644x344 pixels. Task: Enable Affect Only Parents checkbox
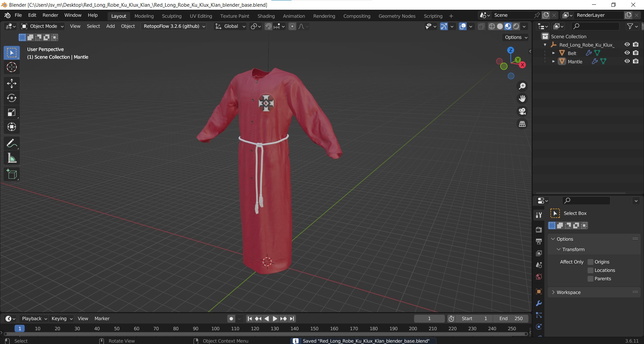point(591,279)
